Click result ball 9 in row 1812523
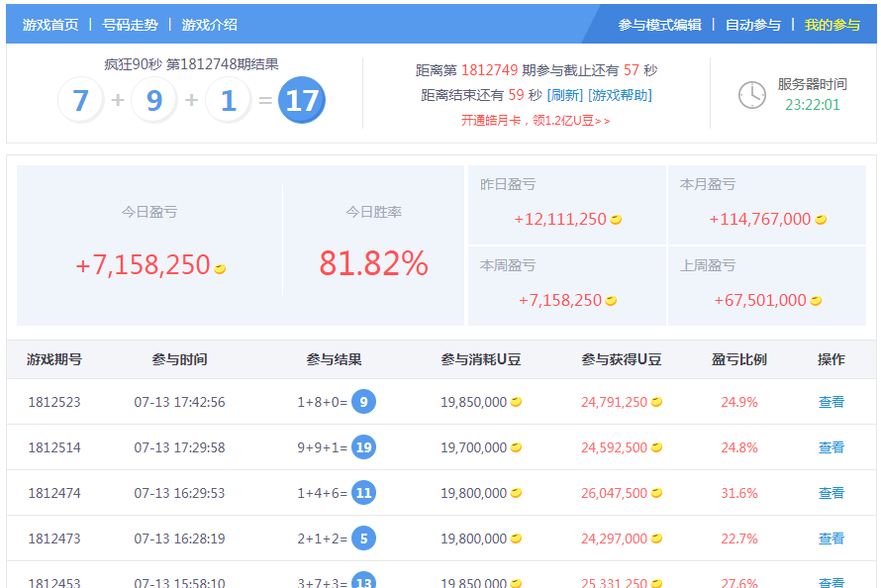The height and width of the screenshot is (588, 881). (x=364, y=402)
